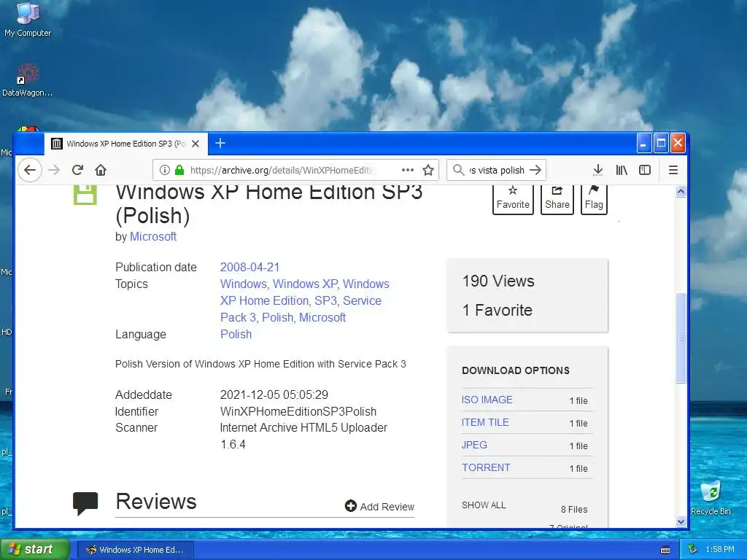Click the search magnifier icon
The width and height of the screenshot is (747, 560).
pos(458,170)
